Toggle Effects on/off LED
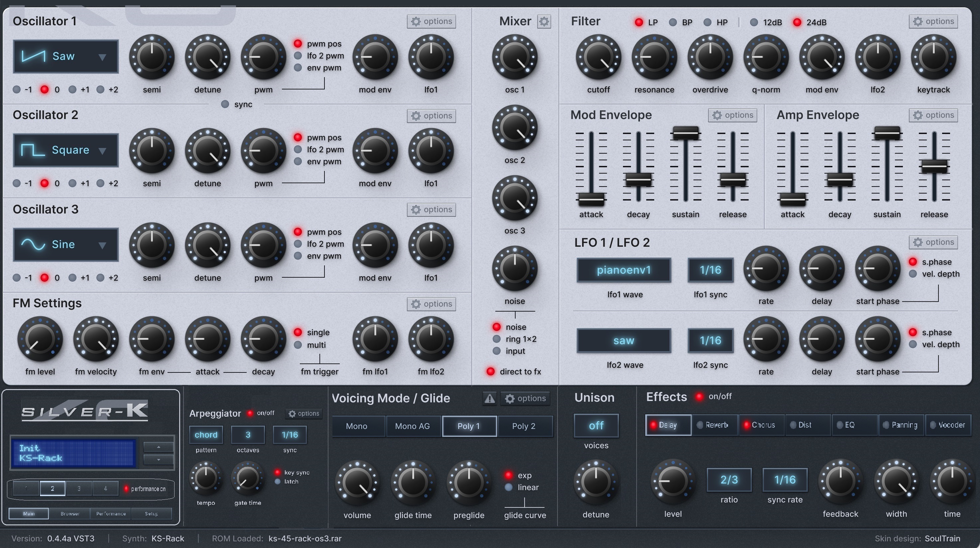The height and width of the screenshot is (548, 980). 699,397
